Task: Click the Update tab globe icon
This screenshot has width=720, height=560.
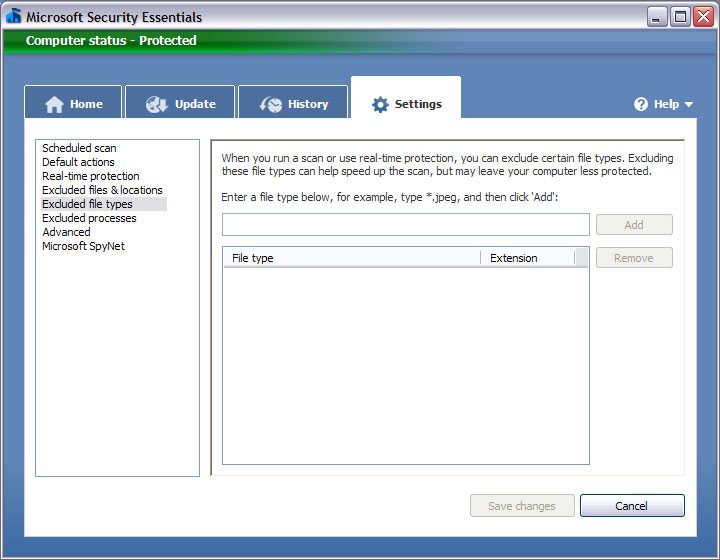Action: [x=157, y=104]
